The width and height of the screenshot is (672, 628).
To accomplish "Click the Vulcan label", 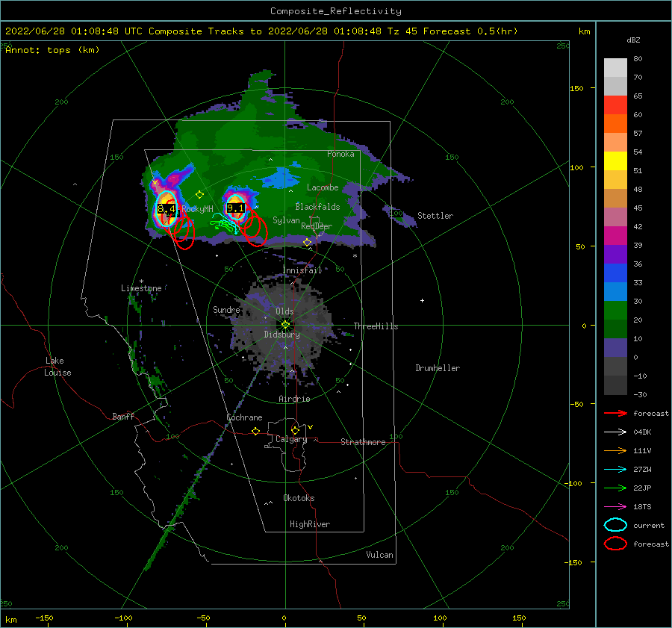I will click(380, 555).
